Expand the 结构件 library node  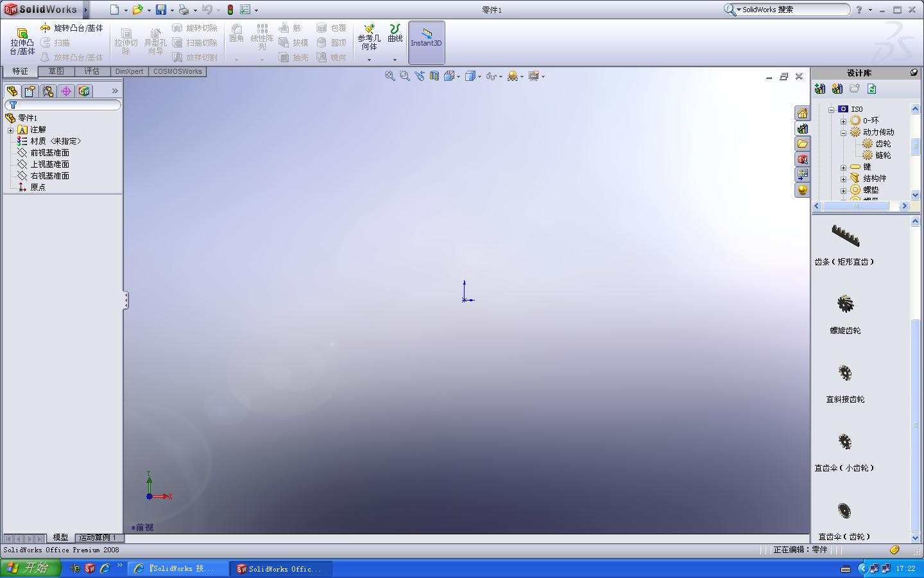tap(843, 179)
